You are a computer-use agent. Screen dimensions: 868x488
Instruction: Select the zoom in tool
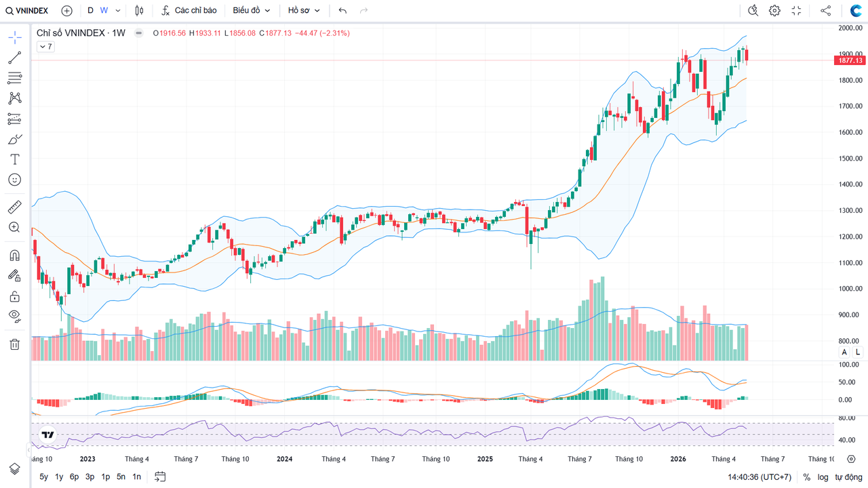[x=14, y=227]
